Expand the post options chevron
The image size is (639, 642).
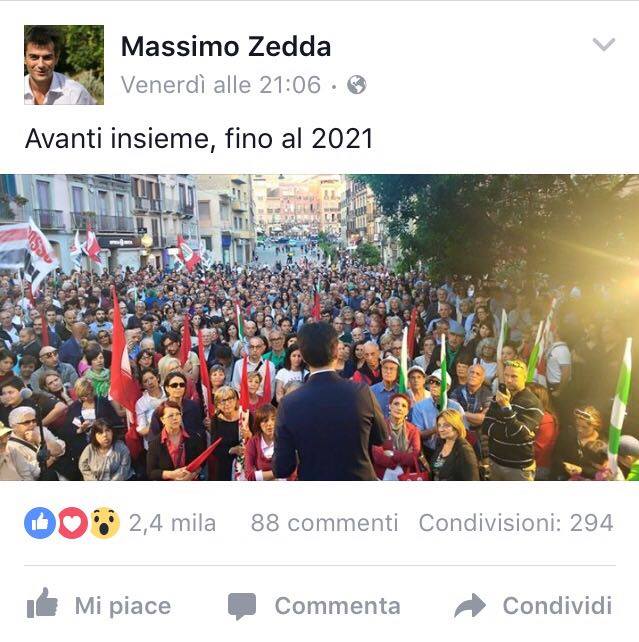pos(604,44)
